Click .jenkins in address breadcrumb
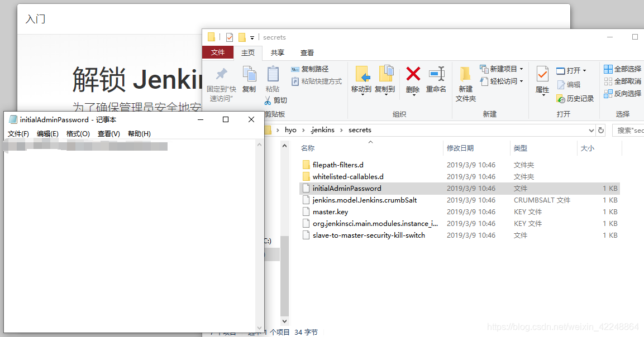This screenshot has height=337, width=644. pyautogui.click(x=322, y=130)
